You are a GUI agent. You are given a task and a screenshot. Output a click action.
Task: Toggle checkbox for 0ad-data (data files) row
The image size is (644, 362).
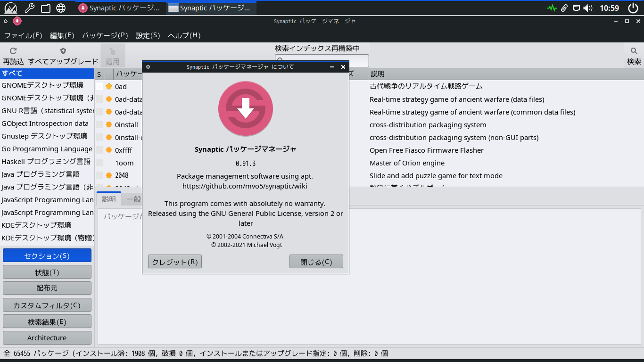[x=99, y=99]
